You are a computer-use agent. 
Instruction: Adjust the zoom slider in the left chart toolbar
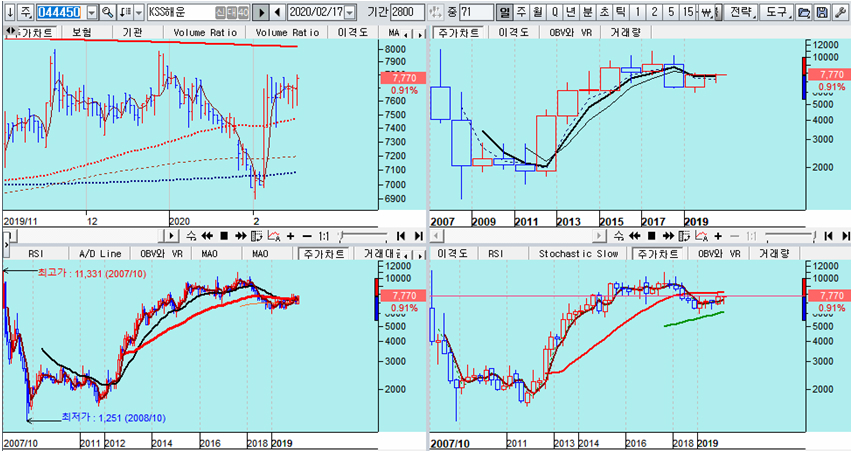tap(362, 236)
